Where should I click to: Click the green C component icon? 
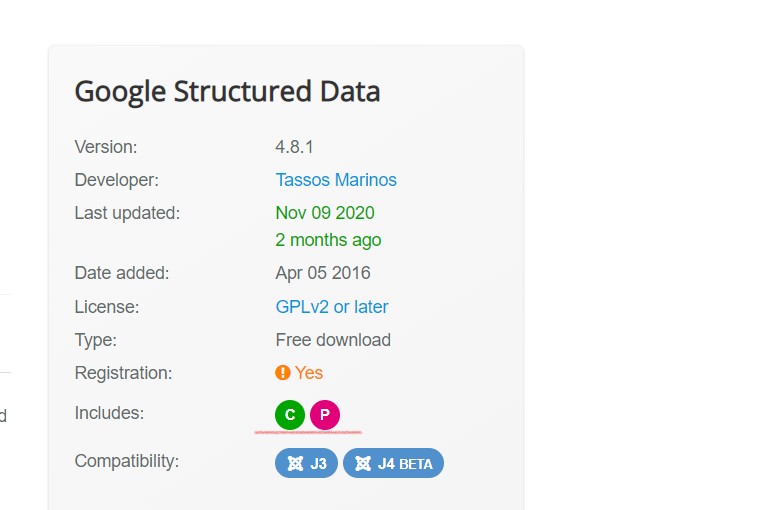tap(289, 414)
